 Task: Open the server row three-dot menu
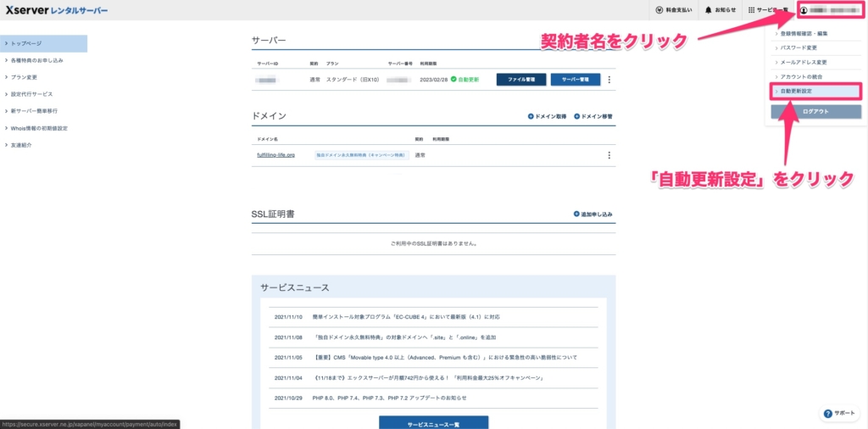coord(609,80)
